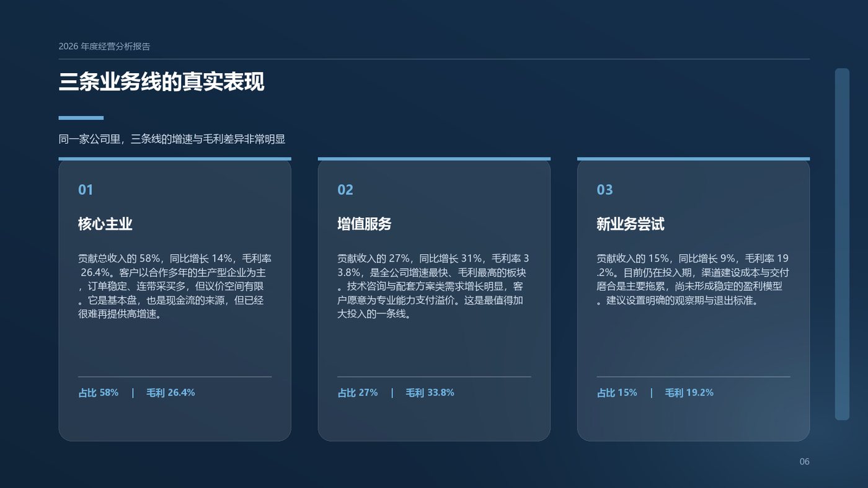Click the card heading "增值服务"

pos(365,224)
